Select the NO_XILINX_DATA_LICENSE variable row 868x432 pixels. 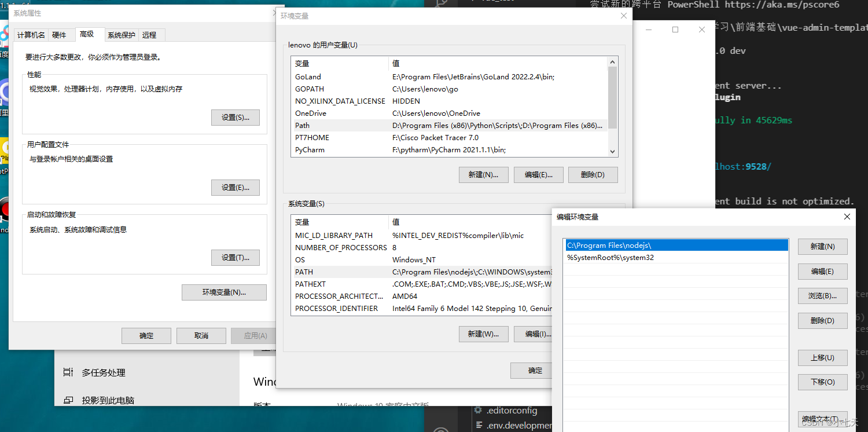pyautogui.click(x=450, y=101)
